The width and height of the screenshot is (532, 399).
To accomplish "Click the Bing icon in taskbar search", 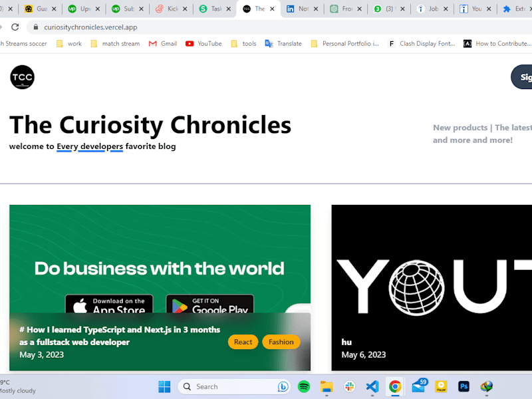I will point(283,387).
